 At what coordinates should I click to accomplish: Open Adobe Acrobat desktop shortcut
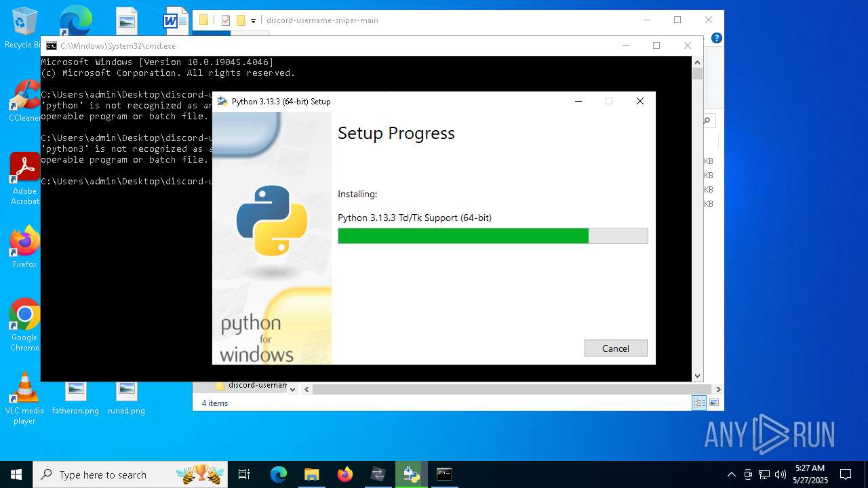click(24, 179)
